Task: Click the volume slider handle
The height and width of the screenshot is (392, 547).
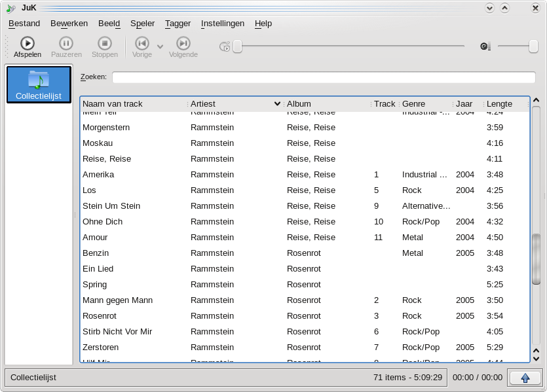Action: click(x=533, y=46)
